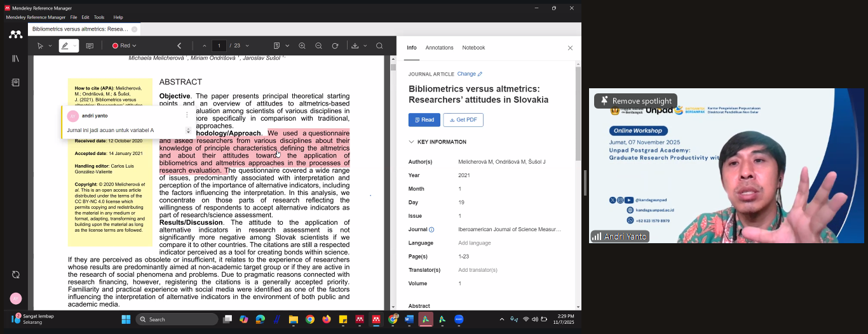Change the Journal Article reference type
Image resolution: width=868 pixels, height=334 pixels.
(x=470, y=74)
